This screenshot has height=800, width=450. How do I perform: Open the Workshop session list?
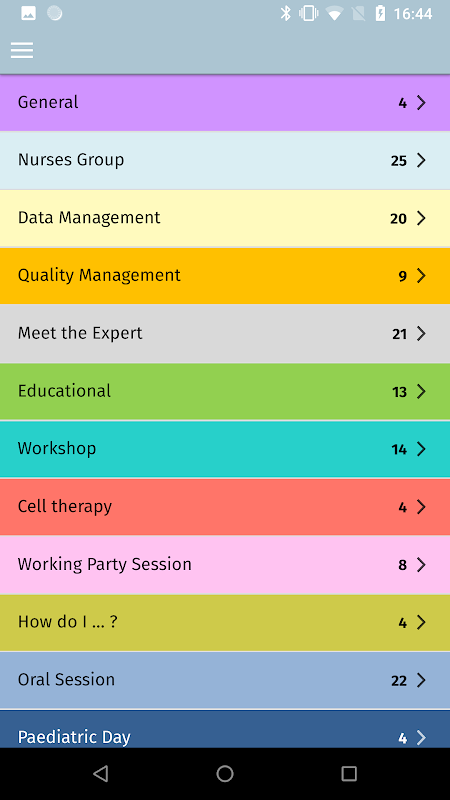(x=225, y=449)
